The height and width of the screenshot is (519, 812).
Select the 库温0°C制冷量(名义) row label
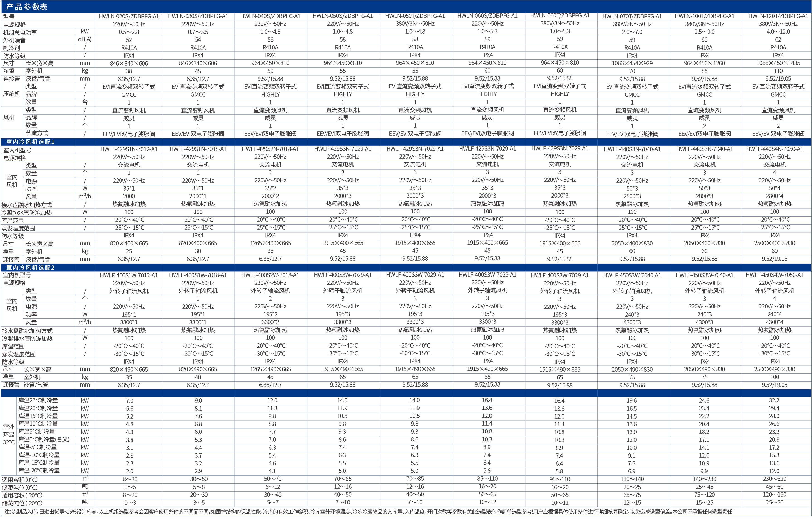[x=44, y=439]
